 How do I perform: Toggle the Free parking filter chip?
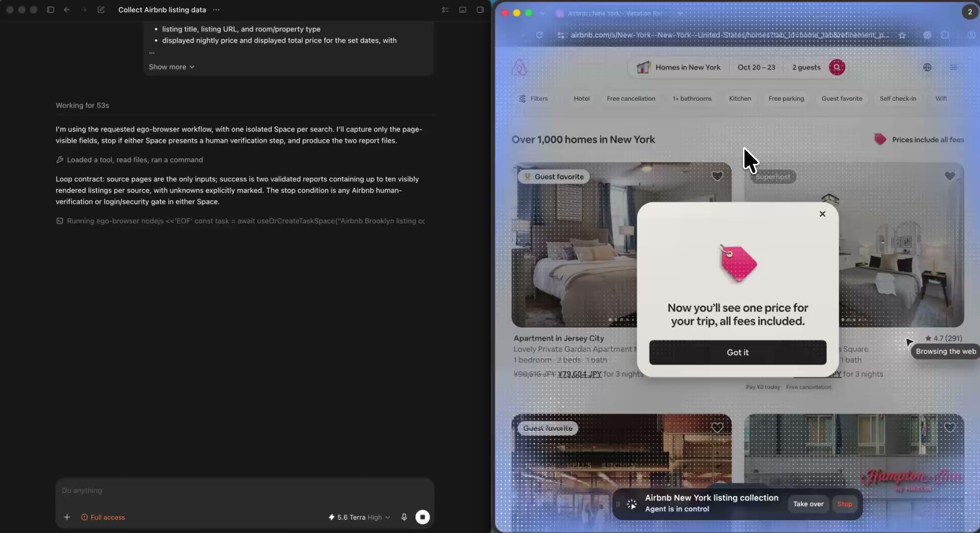pos(786,99)
